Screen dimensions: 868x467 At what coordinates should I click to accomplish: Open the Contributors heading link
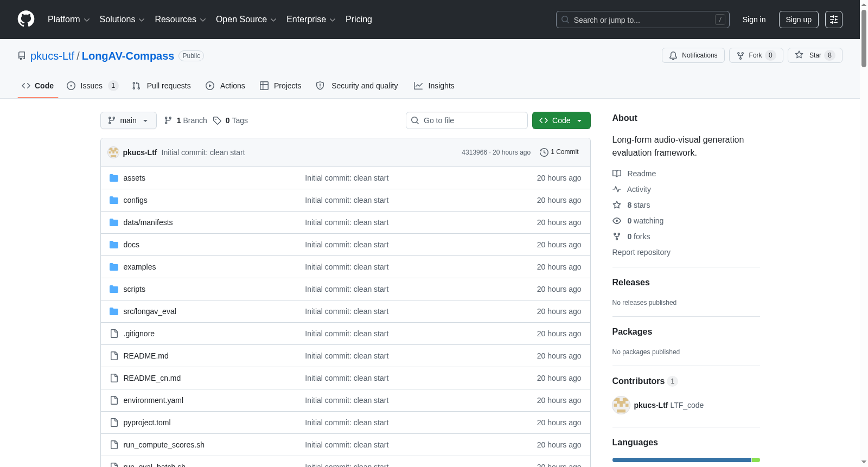(645, 381)
